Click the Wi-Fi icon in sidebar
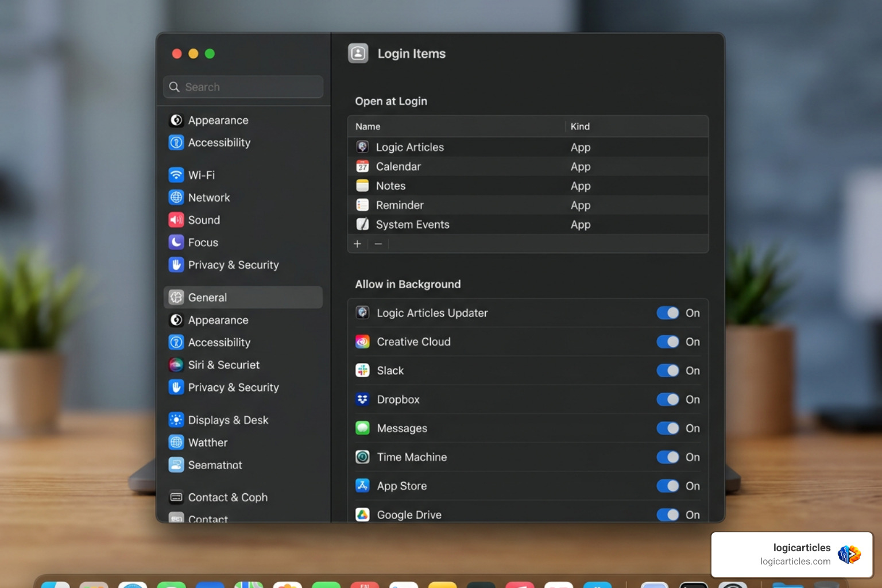 (x=176, y=175)
